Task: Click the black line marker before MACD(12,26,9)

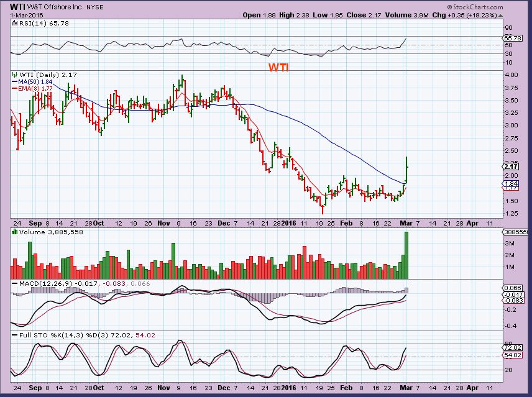Action: tap(14, 283)
